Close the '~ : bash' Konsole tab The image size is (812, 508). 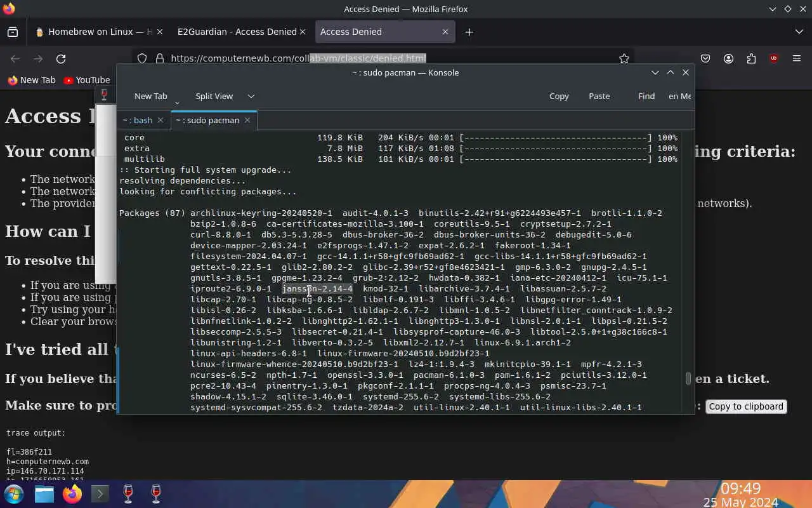pyautogui.click(x=160, y=120)
